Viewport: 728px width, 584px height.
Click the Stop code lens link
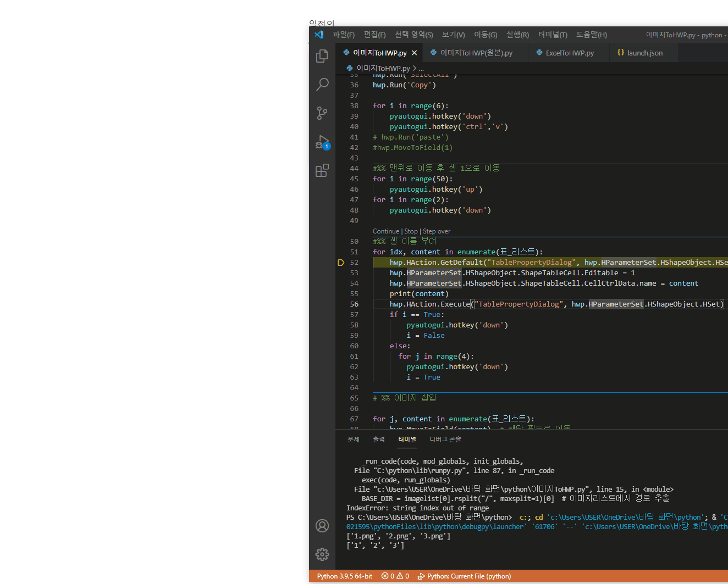(411, 231)
